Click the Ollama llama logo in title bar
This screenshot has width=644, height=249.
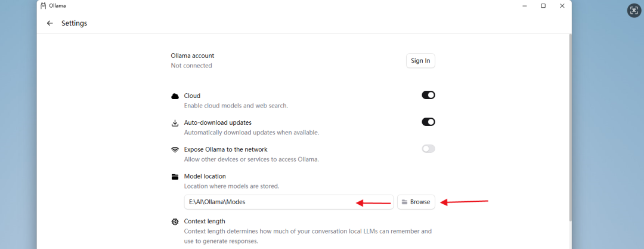click(x=43, y=6)
